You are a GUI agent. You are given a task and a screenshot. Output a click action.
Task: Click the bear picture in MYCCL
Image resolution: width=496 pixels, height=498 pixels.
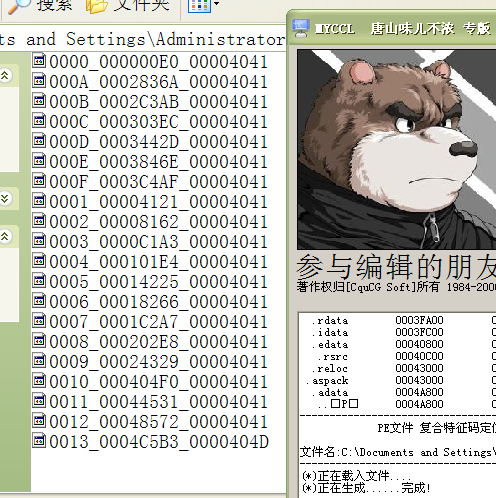point(396,149)
